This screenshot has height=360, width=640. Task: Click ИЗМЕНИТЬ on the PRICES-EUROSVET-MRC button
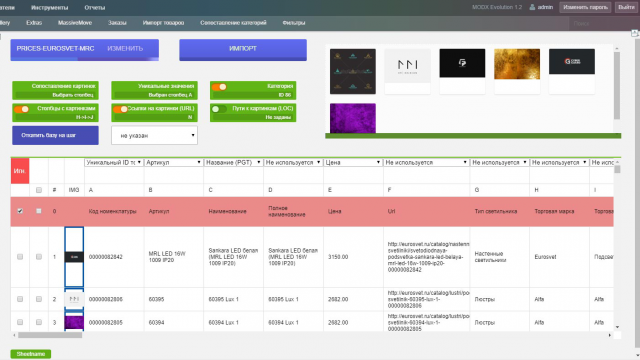pos(125,49)
